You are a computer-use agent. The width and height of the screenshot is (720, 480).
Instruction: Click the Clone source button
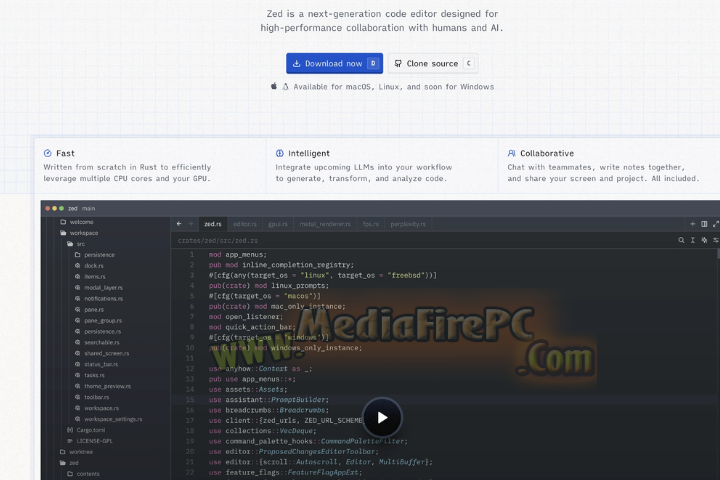(x=433, y=63)
